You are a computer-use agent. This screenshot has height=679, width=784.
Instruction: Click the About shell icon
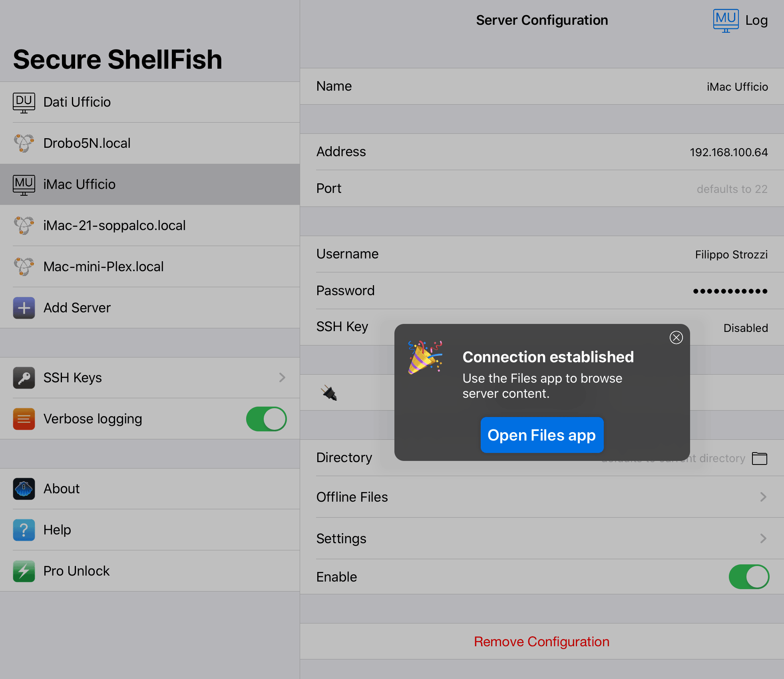[24, 489]
